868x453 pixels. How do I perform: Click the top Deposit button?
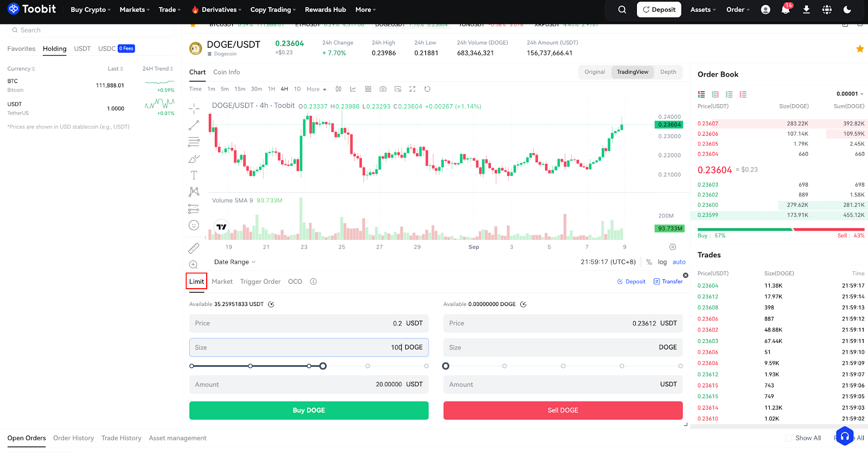659,10
